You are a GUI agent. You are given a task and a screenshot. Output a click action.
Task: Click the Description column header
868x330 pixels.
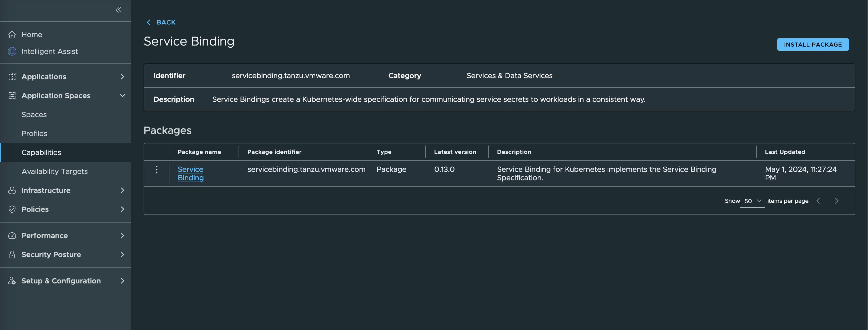(x=514, y=152)
